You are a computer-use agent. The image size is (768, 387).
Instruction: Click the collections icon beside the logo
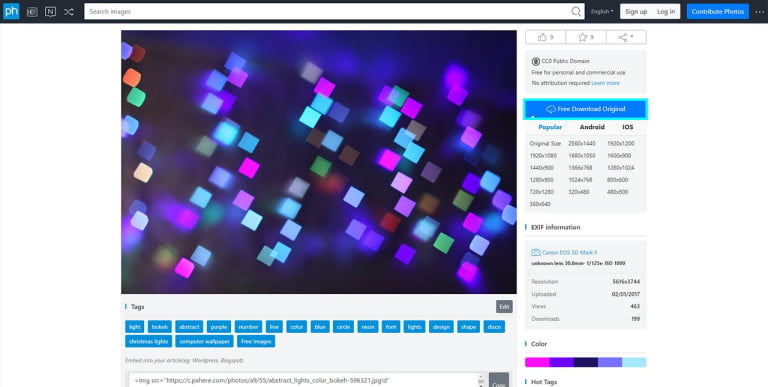[32, 12]
